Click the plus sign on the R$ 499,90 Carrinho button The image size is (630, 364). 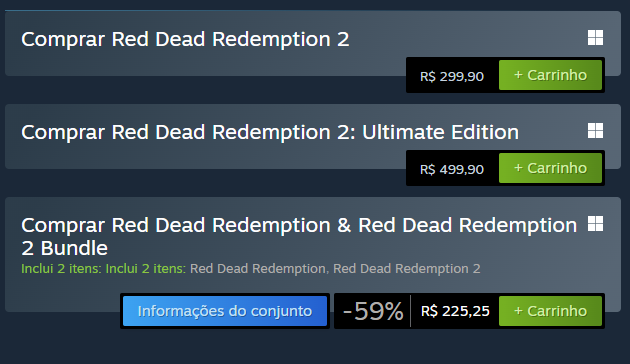tap(518, 168)
